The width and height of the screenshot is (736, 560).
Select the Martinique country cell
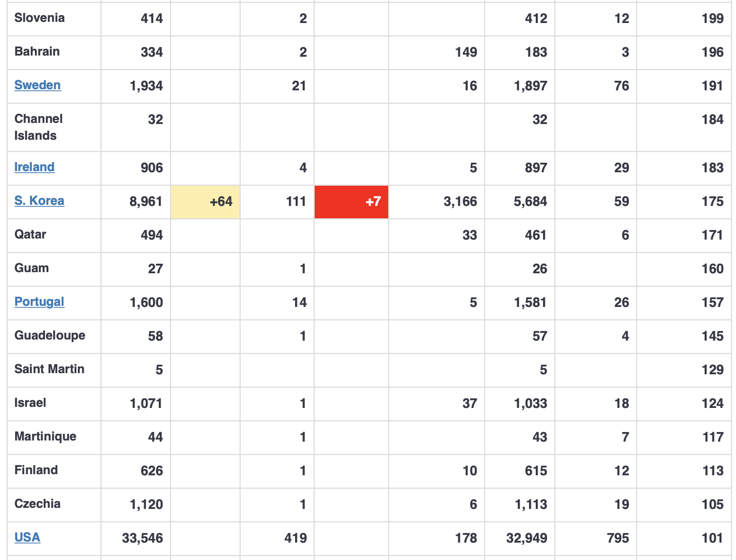coord(45,437)
